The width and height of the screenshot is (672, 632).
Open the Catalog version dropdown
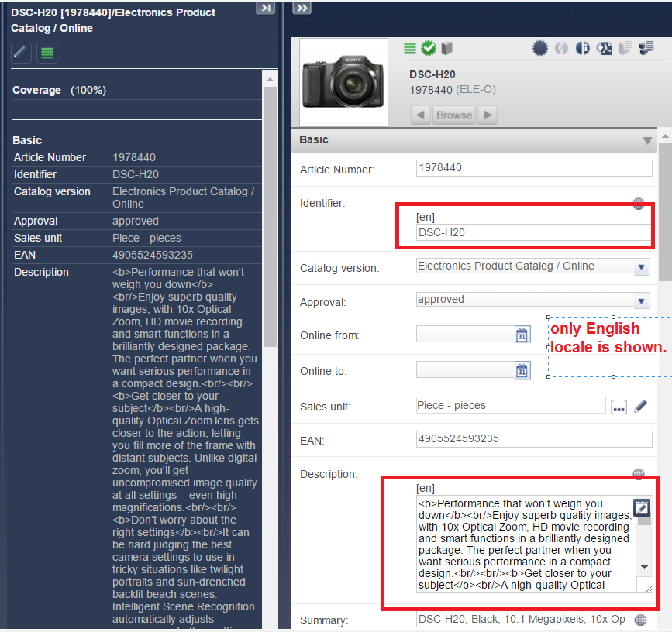641,267
